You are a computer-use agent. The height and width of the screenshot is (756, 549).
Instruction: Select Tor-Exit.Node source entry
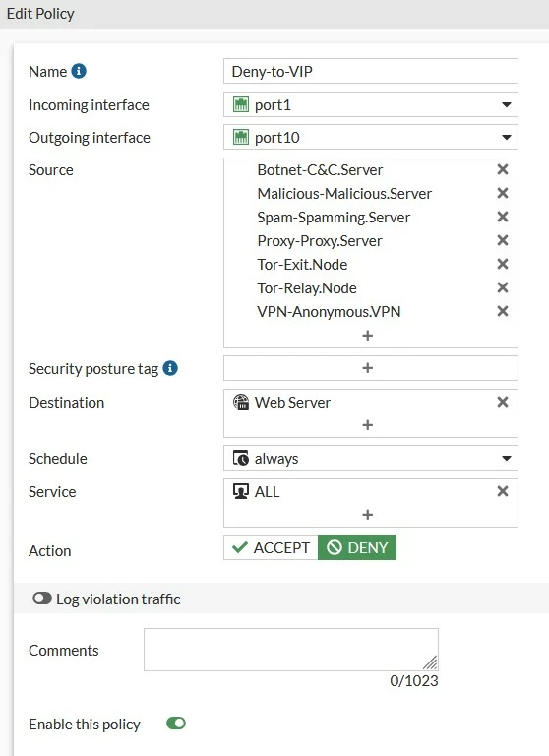302,264
